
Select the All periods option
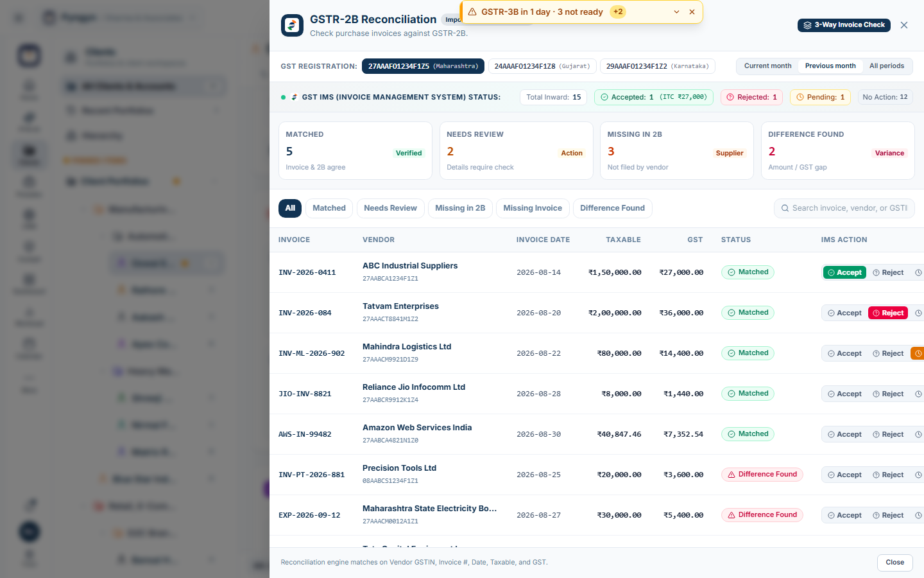(x=887, y=66)
